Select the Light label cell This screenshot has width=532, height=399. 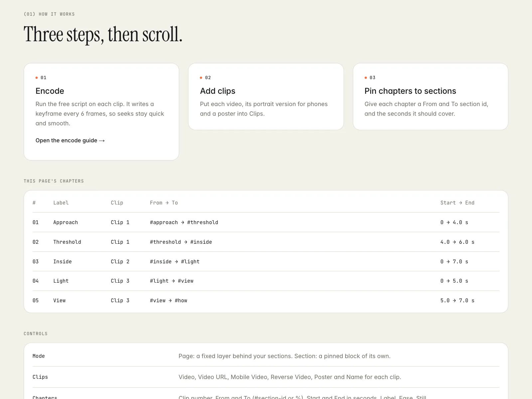point(61,281)
